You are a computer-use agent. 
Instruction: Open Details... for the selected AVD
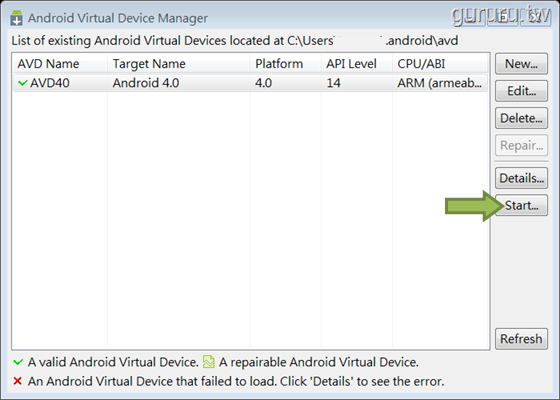pyautogui.click(x=521, y=178)
